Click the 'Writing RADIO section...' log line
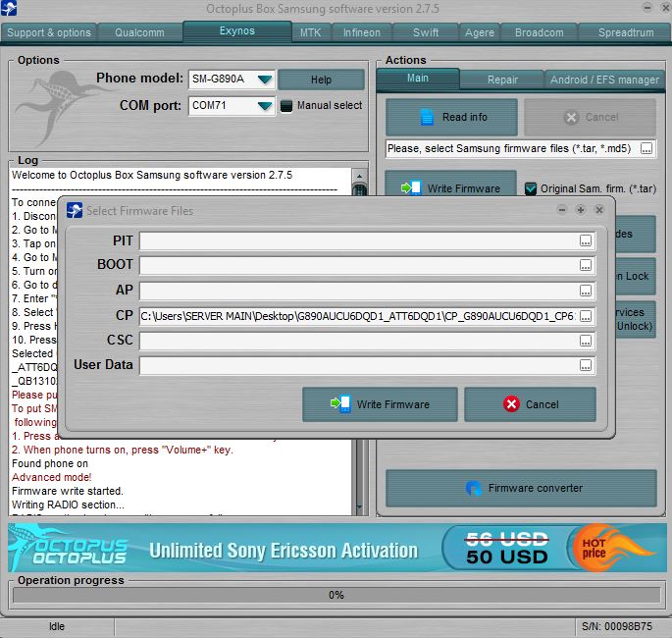The height and width of the screenshot is (638, 672). [68, 505]
